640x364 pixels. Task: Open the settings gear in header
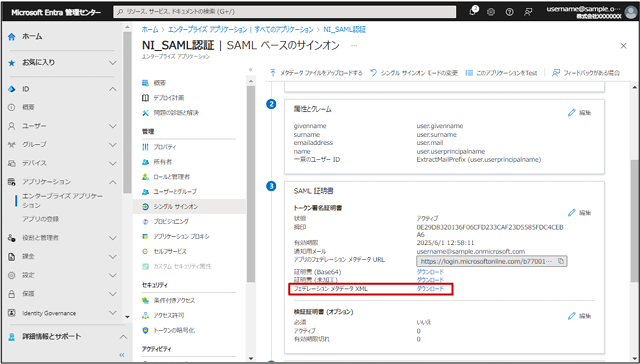(491, 12)
